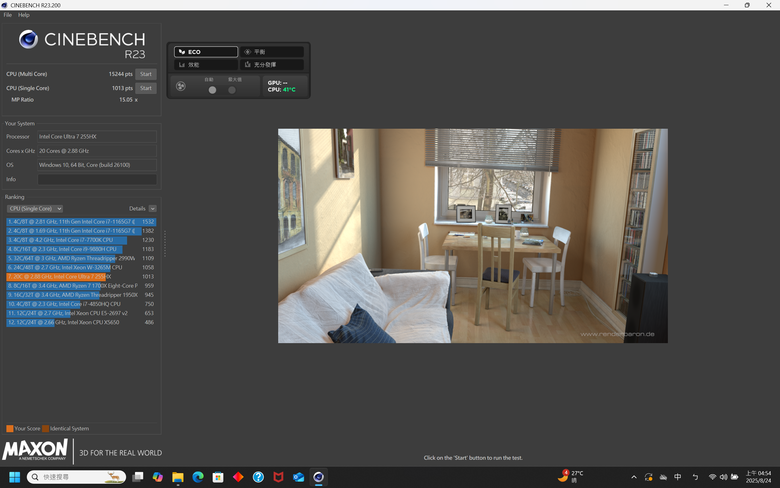Launch Microsoft Edge from taskbar
780x488 pixels.
coord(198,478)
